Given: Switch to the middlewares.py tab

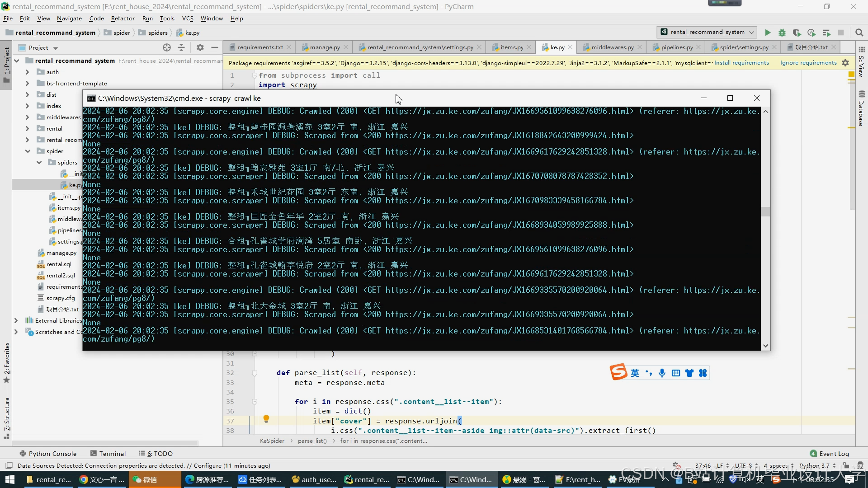Looking at the screenshot, I should (612, 47).
